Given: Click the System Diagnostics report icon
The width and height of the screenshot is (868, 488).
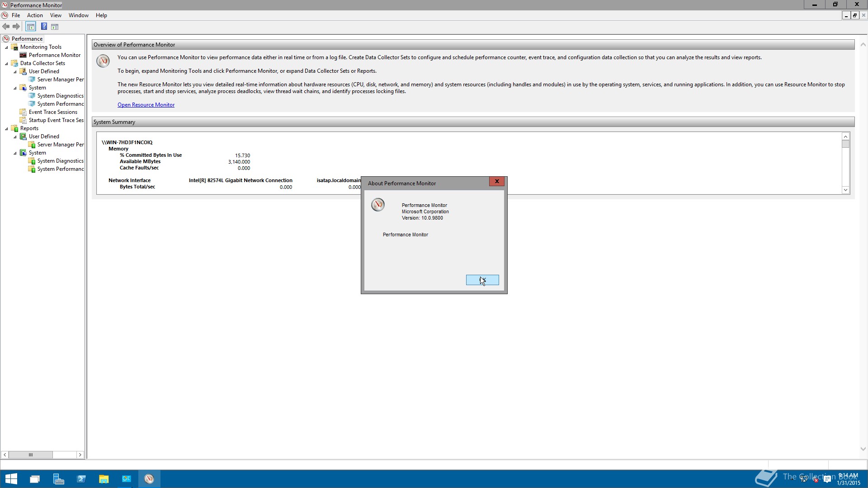Looking at the screenshot, I should coord(32,161).
